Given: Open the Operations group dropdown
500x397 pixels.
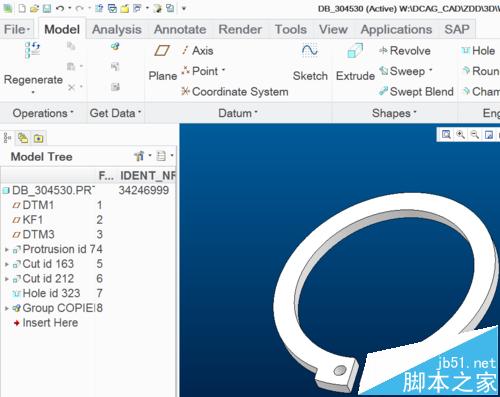Looking at the screenshot, I should 43,113.
